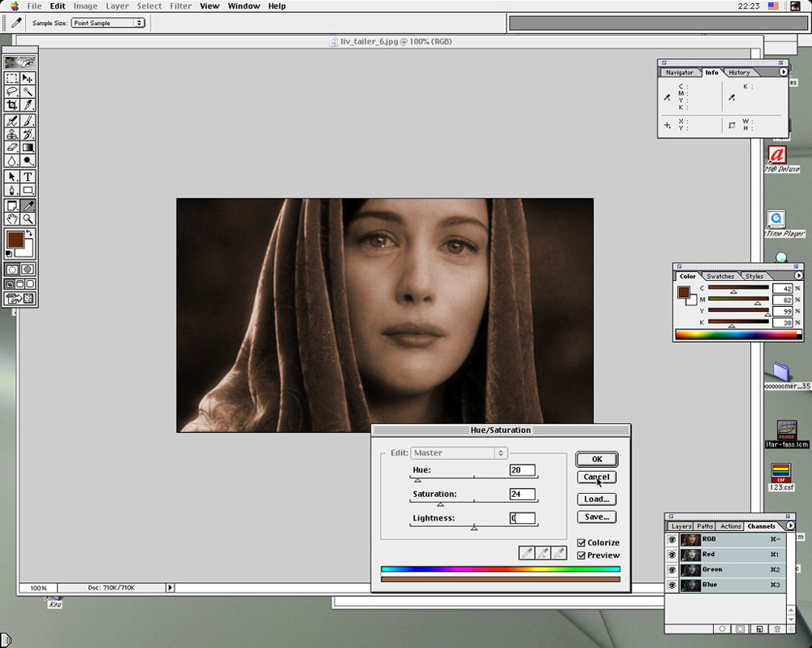The height and width of the screenshot is (648, 812).
Task: Delete current channel with trash icon
Action: tap(777, 629)
